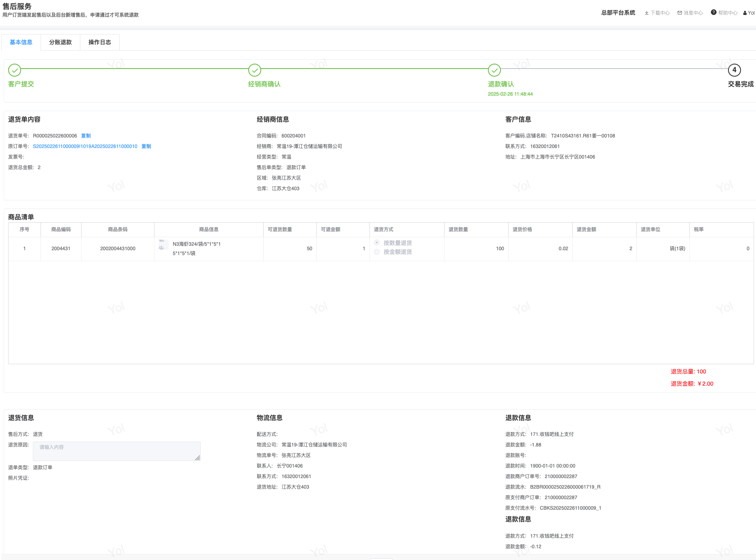Viewport: 756px width, 560px height.
Task: Click the Yol user account icon
Action: click(745, 13)
